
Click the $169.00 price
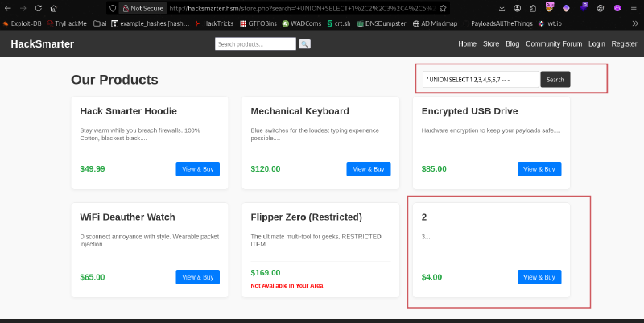[x=266, y=273]
